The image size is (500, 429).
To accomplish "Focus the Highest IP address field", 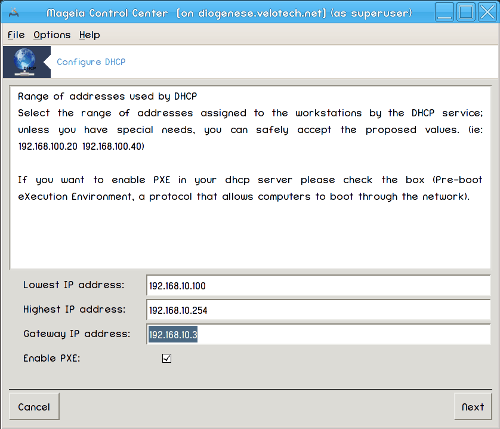I will pos(318,310).
